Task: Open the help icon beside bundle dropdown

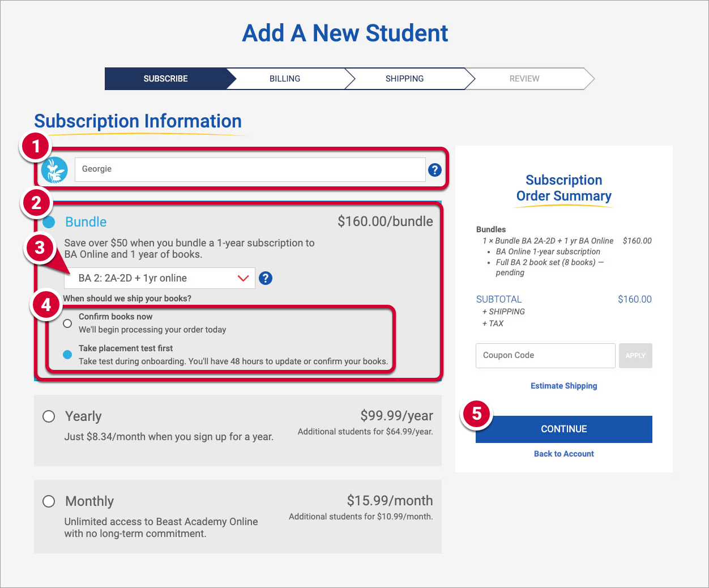Action: coord(266,278)
